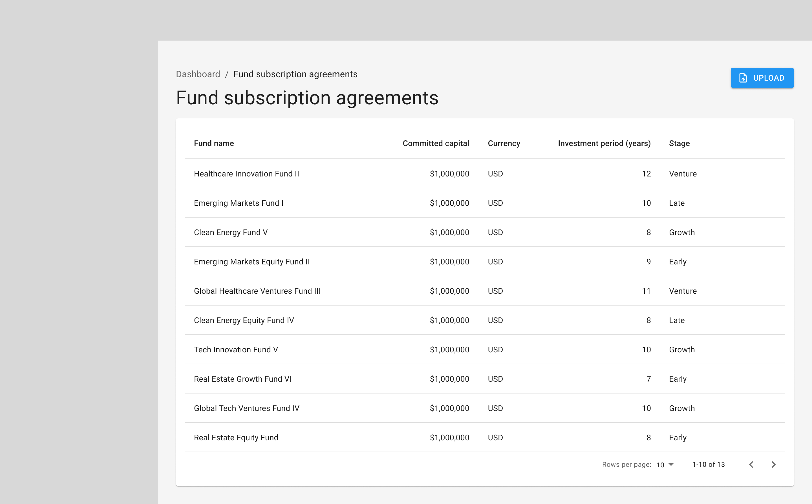Click Late stage of Clean Energy Equity Fund IV
The height and width of the screenshot is (504, 812).
(x=677, y=320)
